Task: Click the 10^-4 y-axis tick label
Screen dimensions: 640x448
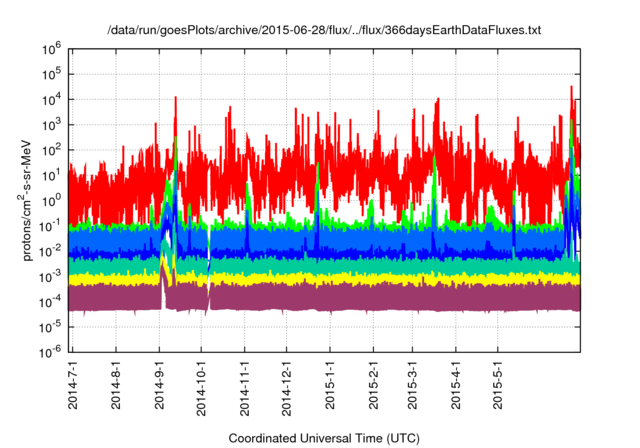Action: pos(50,302)
